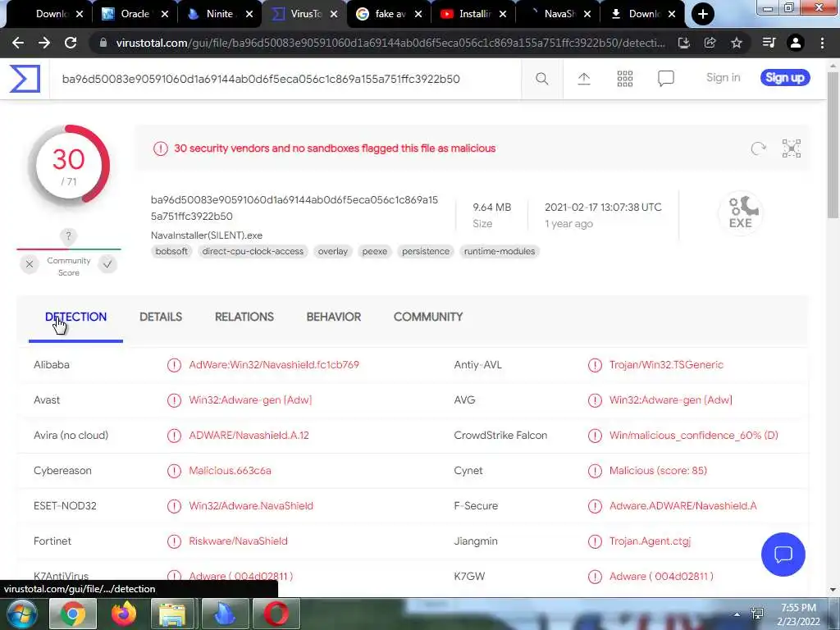The image size is (840, 630).
Task: Click the EXE file type icon
Action: (x=741, y=213)
